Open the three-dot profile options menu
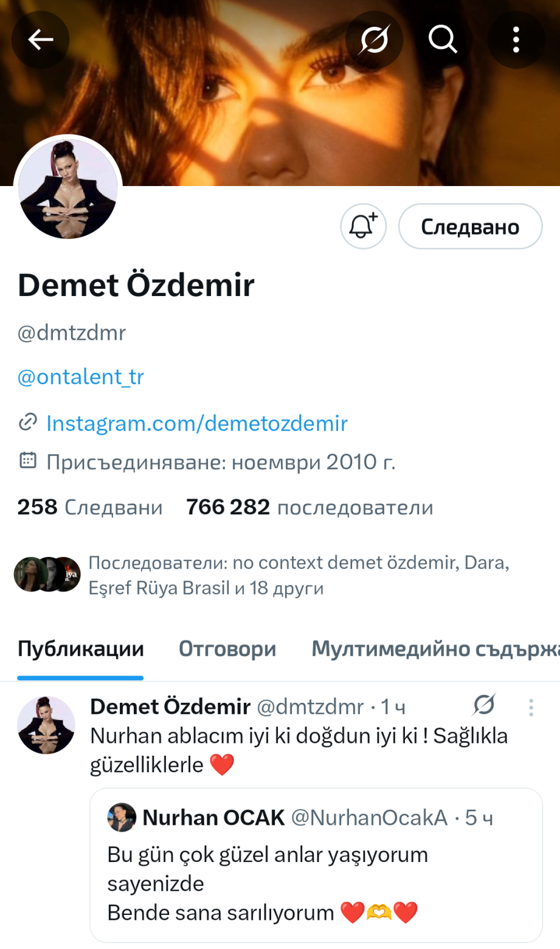Viewport: 560px width, 949px height. tap(516, 40)
